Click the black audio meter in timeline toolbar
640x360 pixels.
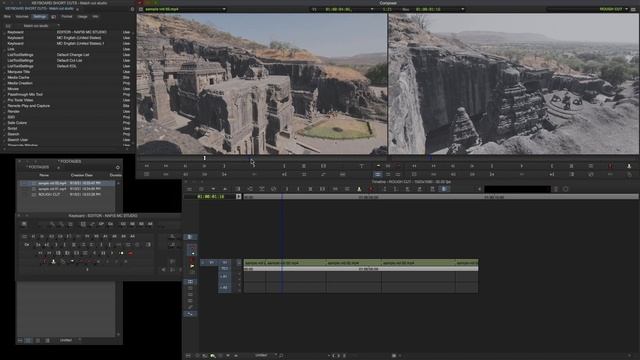pyautogui.click(x=517, y=189)
